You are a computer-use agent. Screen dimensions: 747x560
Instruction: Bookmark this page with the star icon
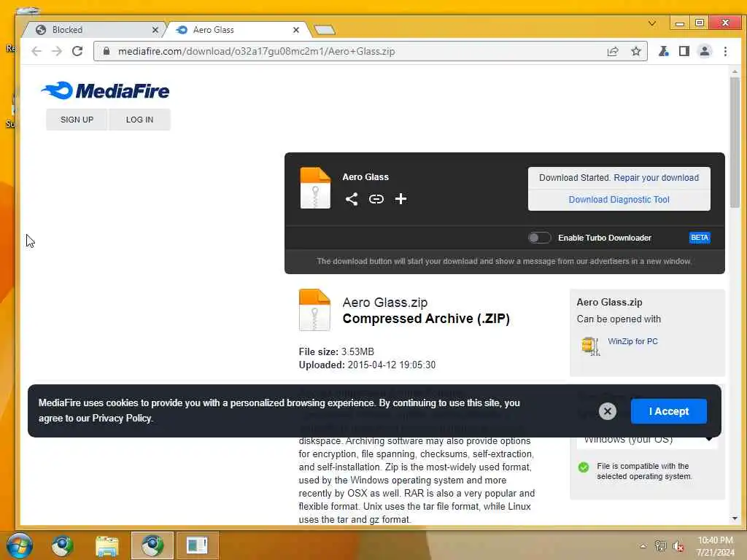[636, 51]
